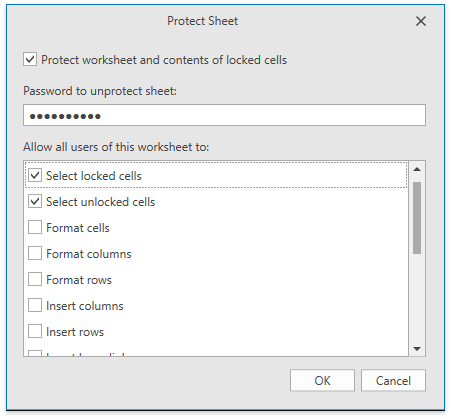Click the scrollbar track below the thumb

417,298
